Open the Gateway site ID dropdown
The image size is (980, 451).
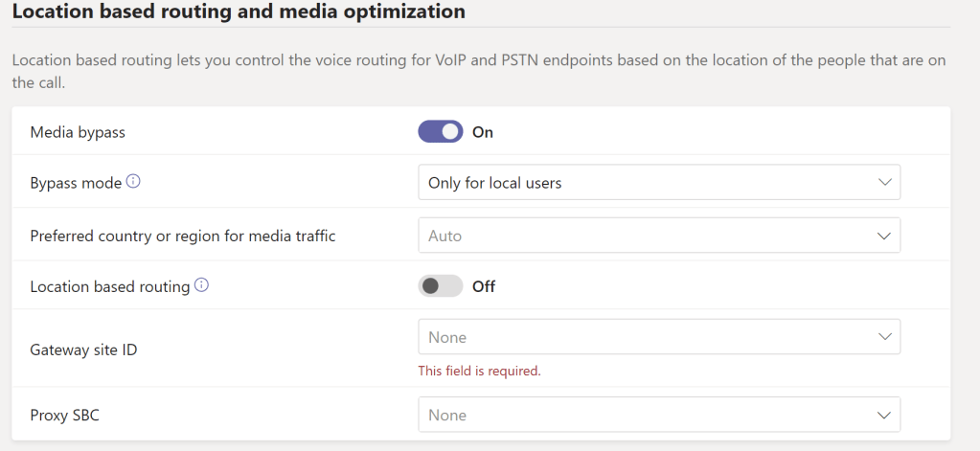point(658,337)
